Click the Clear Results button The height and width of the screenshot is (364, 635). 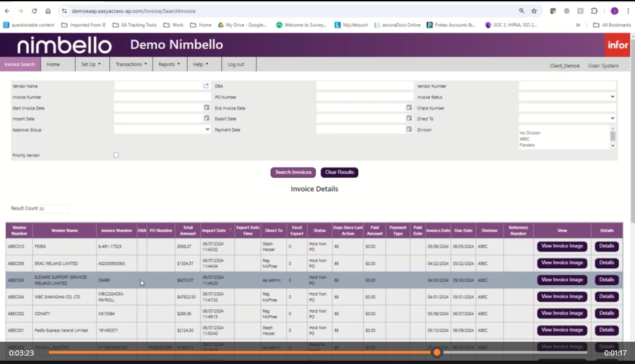[x=339, y=173]
